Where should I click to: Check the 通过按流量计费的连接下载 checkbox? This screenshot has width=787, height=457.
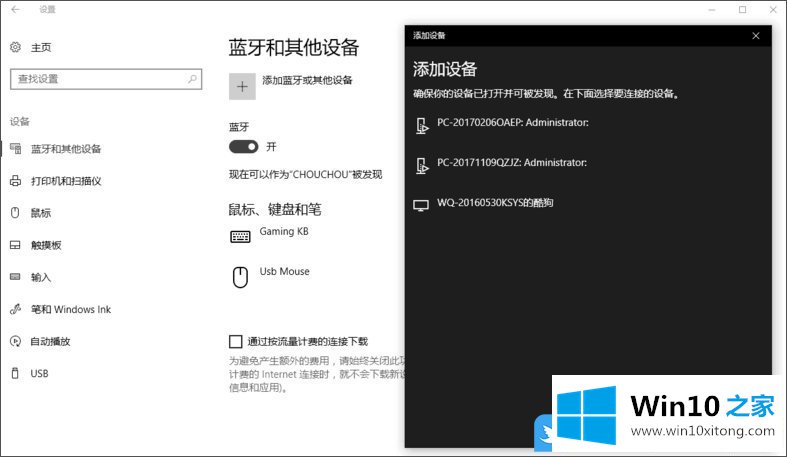(x=236, y=341)
